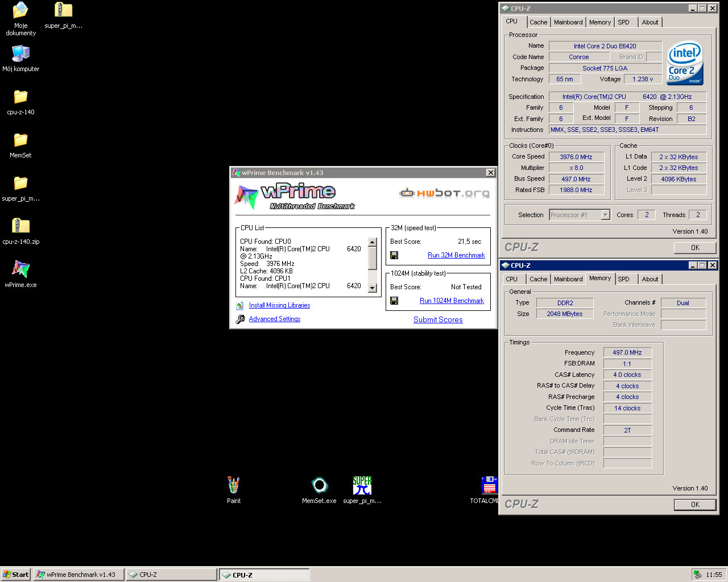Activate the first CPU-Z taskbar button
Screen dimensions: 728x582
pos(171,575)
